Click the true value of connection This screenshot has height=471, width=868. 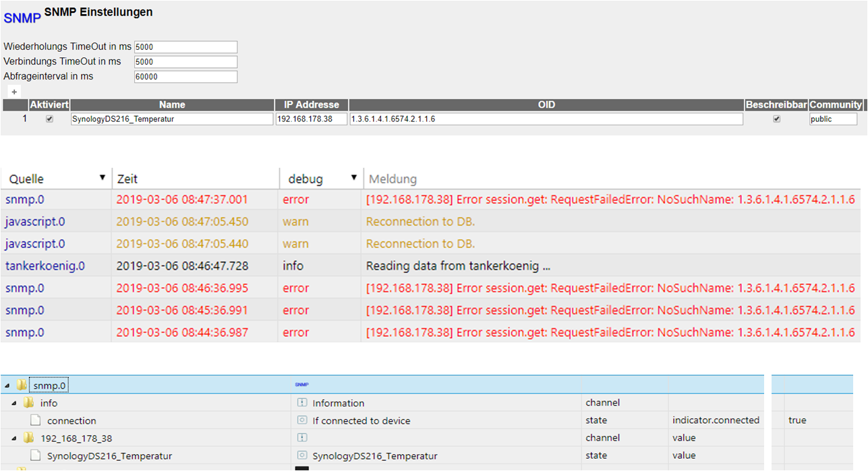tap(797, 420)
